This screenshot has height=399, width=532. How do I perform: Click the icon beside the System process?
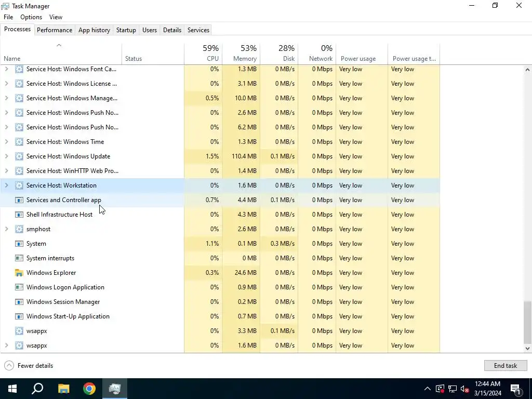point(19,244)
